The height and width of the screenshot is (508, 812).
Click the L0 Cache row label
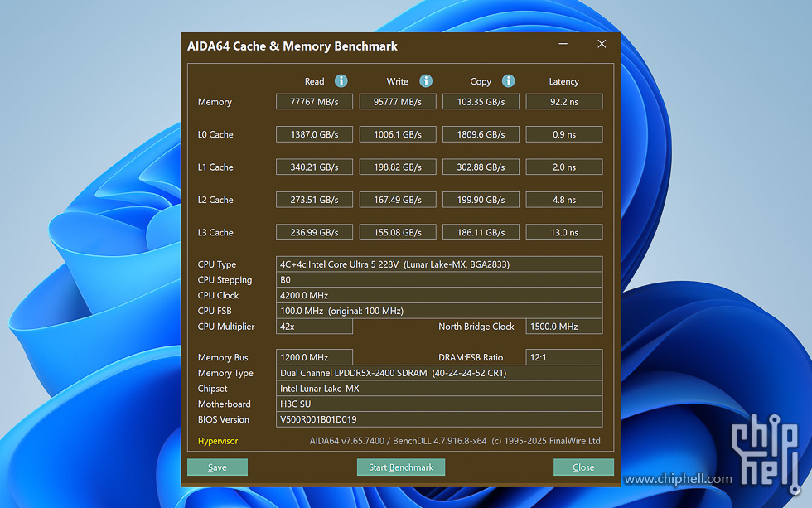point(215,134)
